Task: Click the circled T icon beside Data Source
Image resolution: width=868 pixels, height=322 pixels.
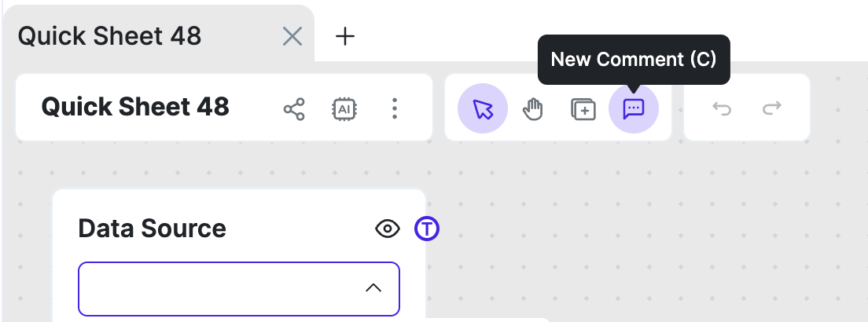Action: coord(427,229)
